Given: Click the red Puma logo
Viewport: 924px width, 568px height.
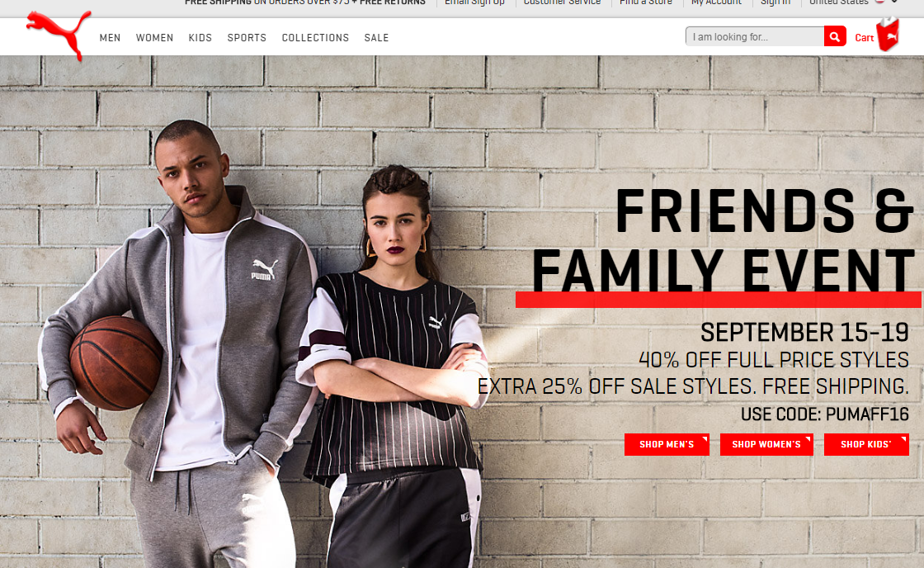Looking at the screenshot, I should coord(59,35).
